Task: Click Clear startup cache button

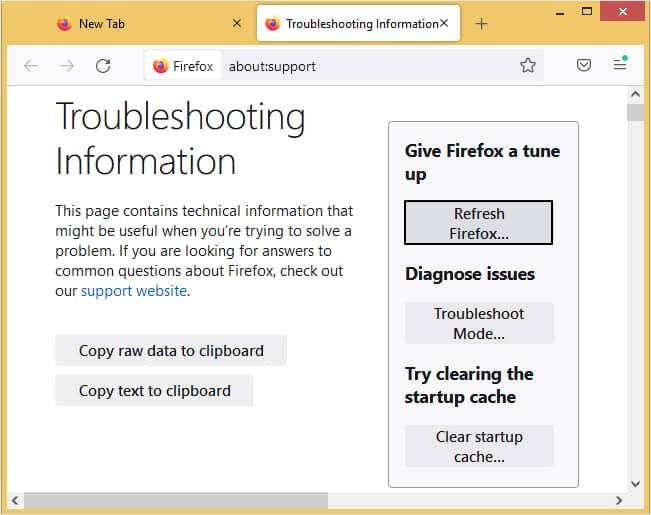Action: click(x=479, y=446)
